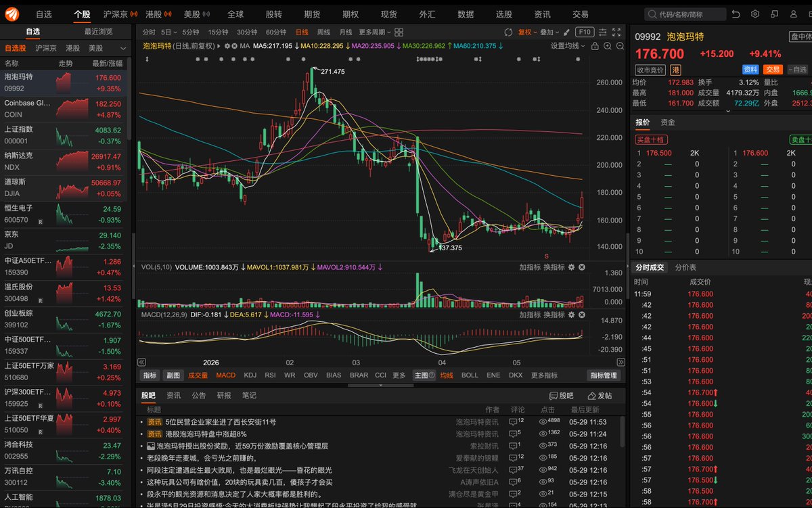Click the orange 交易 trade button
The height and width of the screenshot is (508, 812).
(x=773, y=69)
